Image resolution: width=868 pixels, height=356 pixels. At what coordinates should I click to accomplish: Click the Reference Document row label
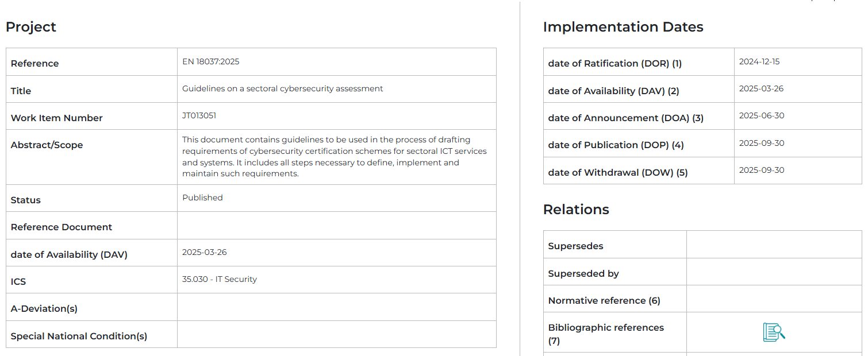coord(61,227)
